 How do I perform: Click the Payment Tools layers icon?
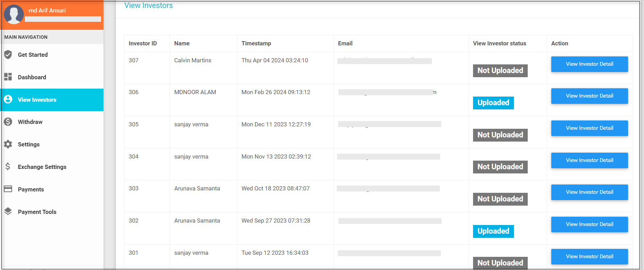pyautogui.click(x=8, y=211)
